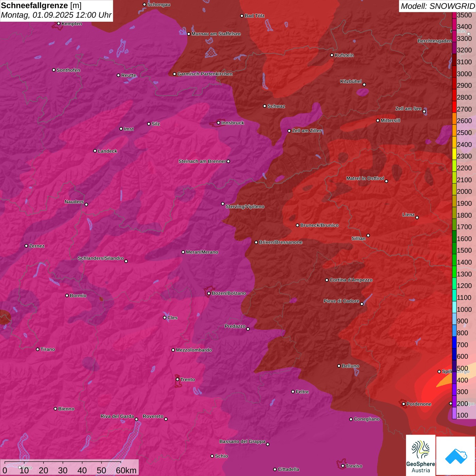Click the Pordenone label
This screenshot has height=476, width=476.
419,404
